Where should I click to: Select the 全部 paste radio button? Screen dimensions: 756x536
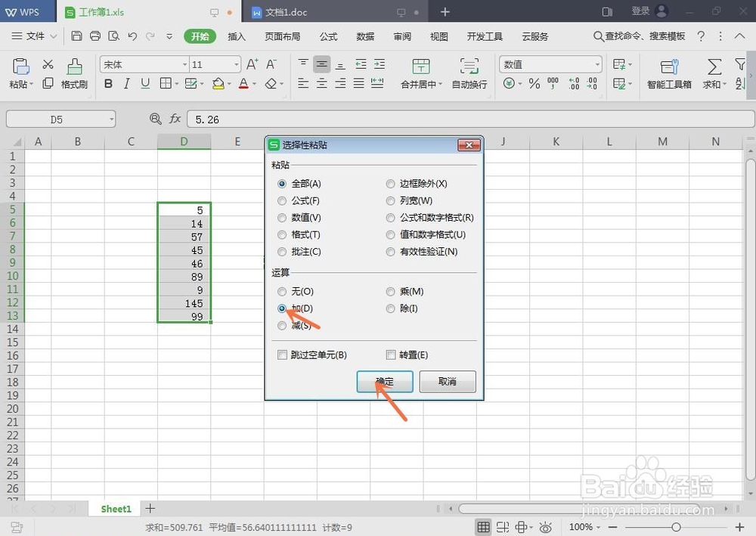pyautogui.click(x=281, y=183)
